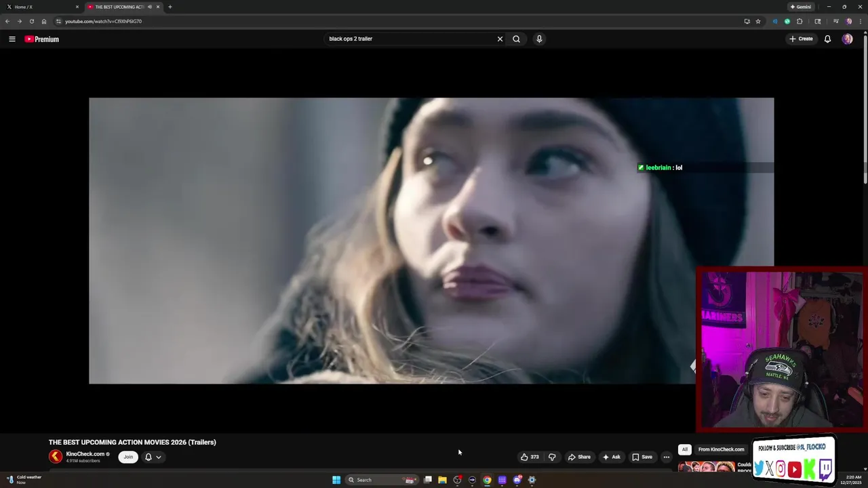Open a new browser tab

170,7
